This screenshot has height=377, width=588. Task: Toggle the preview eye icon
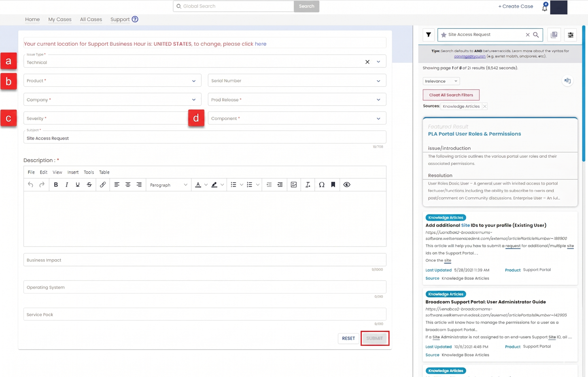(347, 185)
